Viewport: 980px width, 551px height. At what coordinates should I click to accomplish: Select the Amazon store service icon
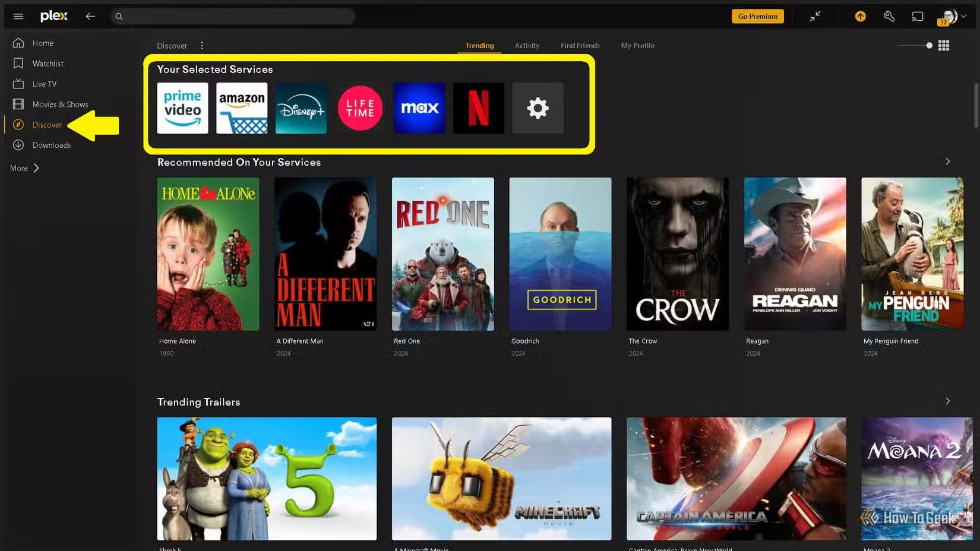pyautogui.click(x=242, y=108)
